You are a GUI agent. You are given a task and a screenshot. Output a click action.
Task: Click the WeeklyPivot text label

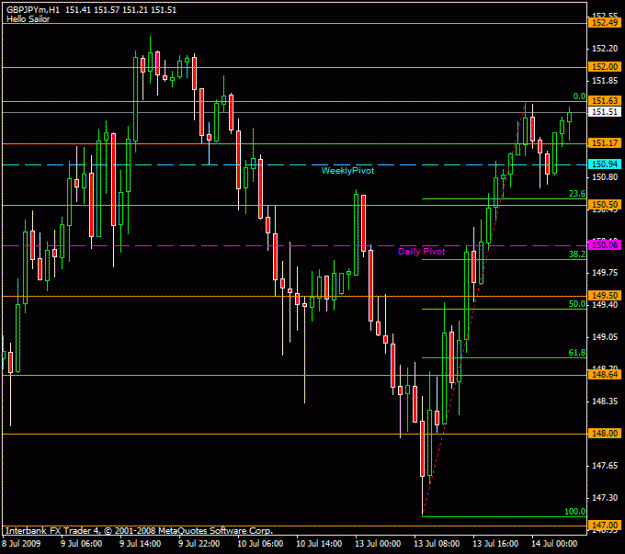click(348, 171)
